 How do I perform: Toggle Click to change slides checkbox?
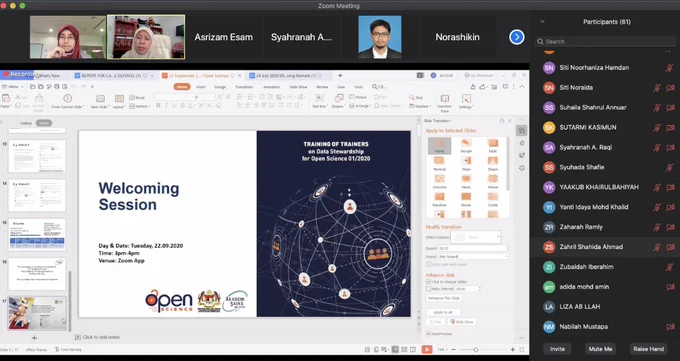[x=428, y=282]
